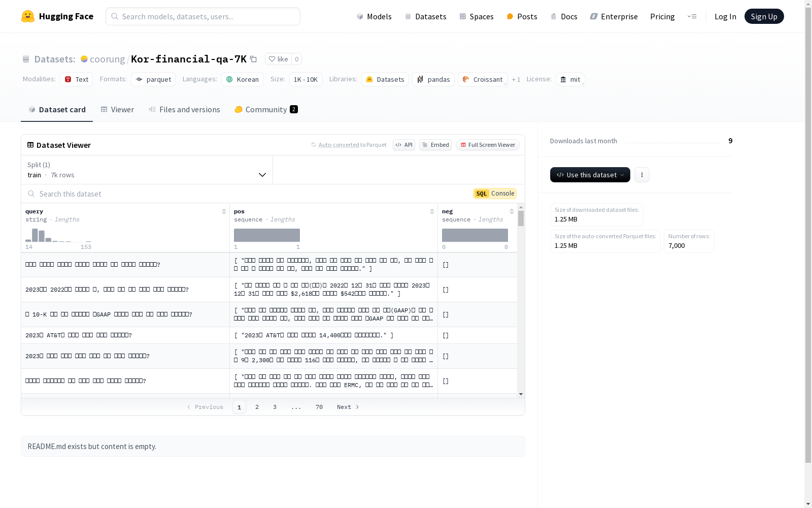Open the navigation overflow menu icon
Screen dimensions: 812x508
(692, 16)
